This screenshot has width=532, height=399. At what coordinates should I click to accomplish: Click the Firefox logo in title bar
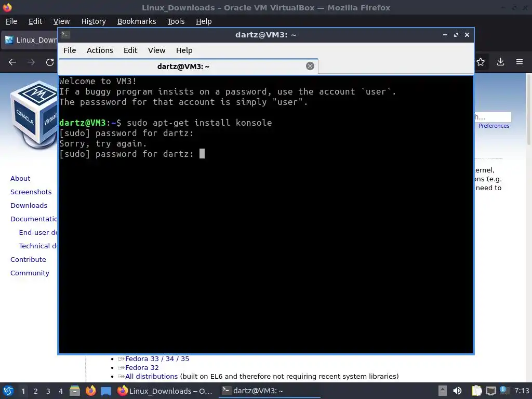pos(7,7)
